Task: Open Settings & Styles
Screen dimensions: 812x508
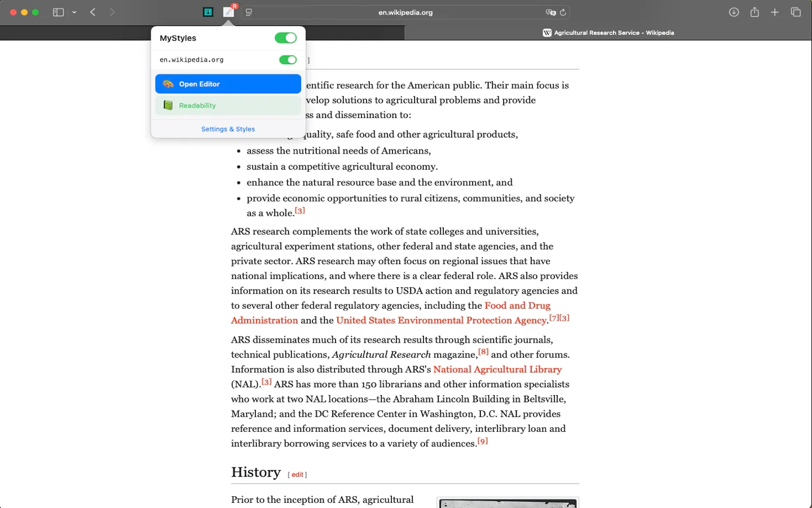Action: coord(228,129)
